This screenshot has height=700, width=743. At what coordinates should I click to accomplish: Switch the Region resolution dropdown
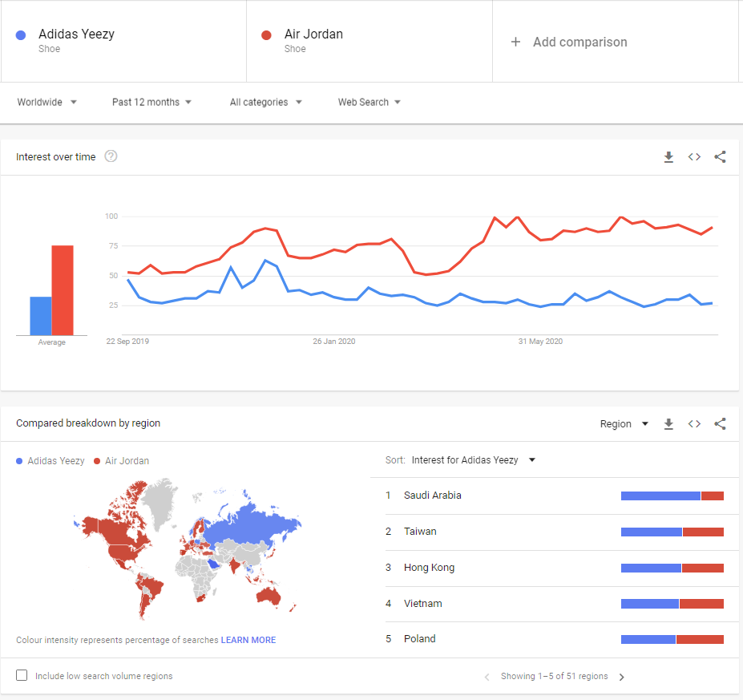coord(624,423)
